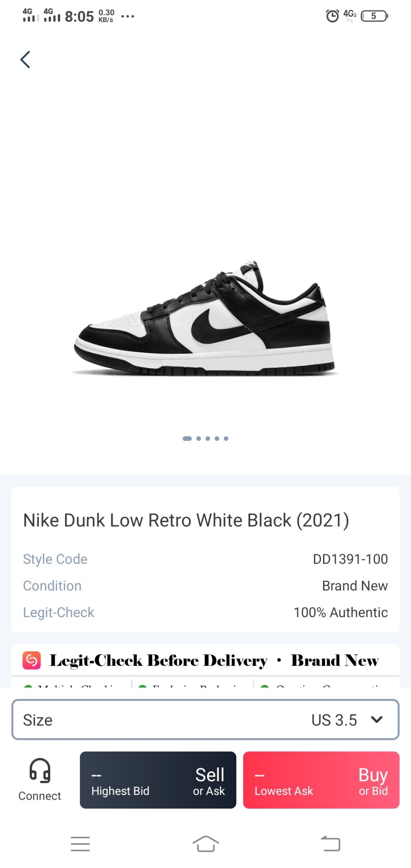Screen dimensions: 411x868
Task: Tap the US 3.5 size value
Action: click(334, 720)
